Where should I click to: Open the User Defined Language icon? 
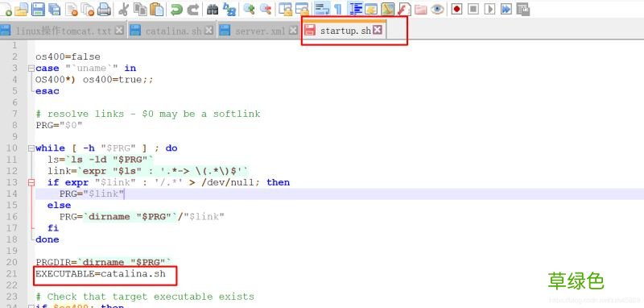click(371, 9)
